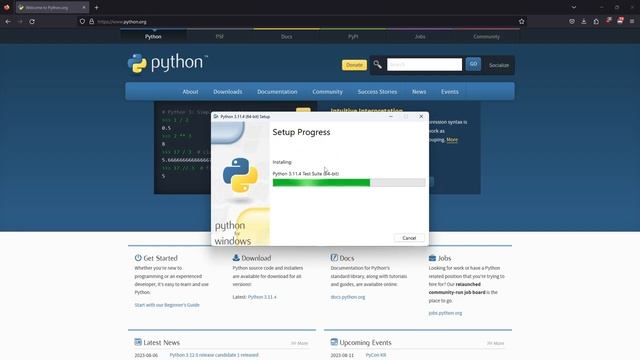This screenshot has height=360, width=640.
Task: Open the jobs.python.org link
Action: 445,313
